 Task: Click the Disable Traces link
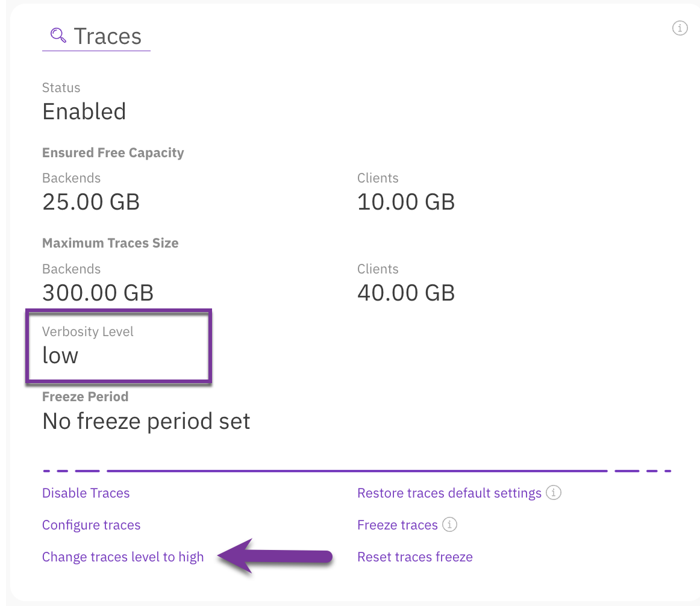[86, 493]
